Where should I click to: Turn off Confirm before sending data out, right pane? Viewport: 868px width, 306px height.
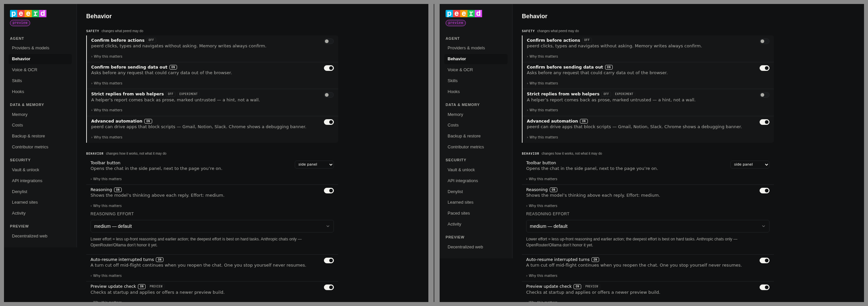(x=764, y=68)
